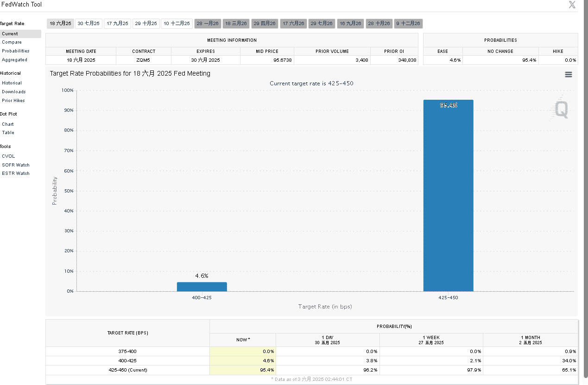Click the prior OI 348,838 cell
Image resolution: width=588 pixels, height=385 pixels.
[x=394, y=60]
